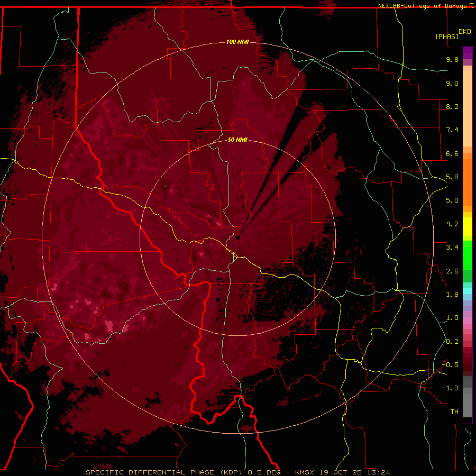Click the -1.3 legend value
The width and height of the screenshot is (476, 476).
pos(450,388)
